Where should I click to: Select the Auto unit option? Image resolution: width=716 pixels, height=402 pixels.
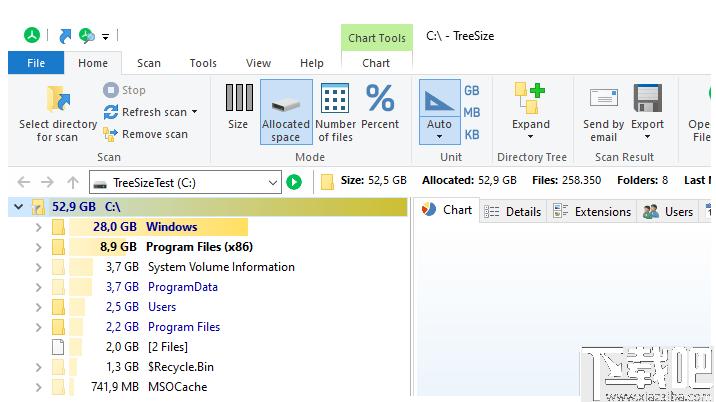(439, 112)
